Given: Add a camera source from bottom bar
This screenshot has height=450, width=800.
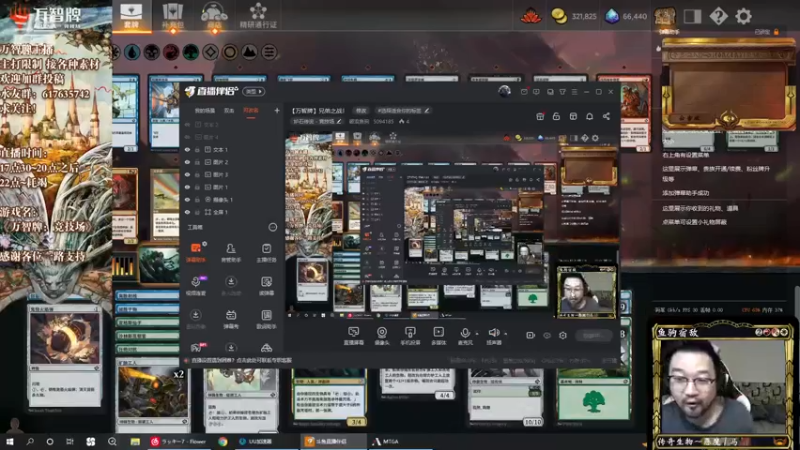Looking at the screenshot, I should coord(382,336).
